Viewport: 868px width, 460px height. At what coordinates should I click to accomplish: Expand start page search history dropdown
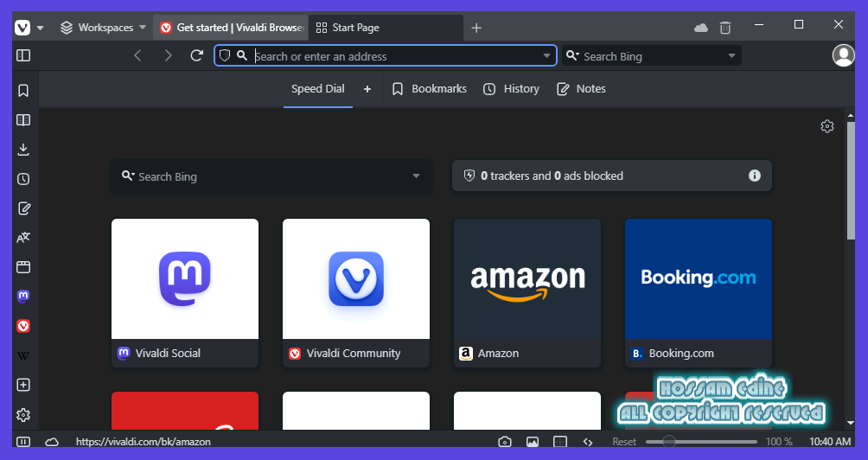(x=417, y=176)
